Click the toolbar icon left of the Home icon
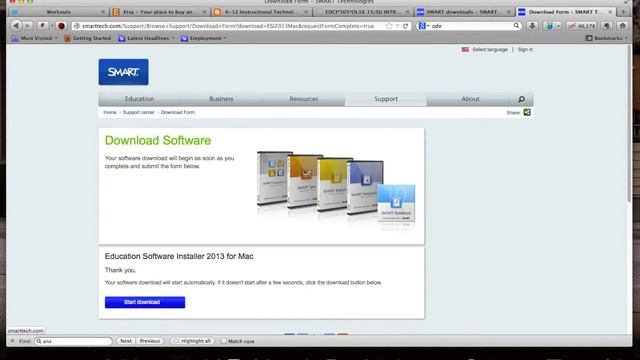 click(x=607, y=26)
